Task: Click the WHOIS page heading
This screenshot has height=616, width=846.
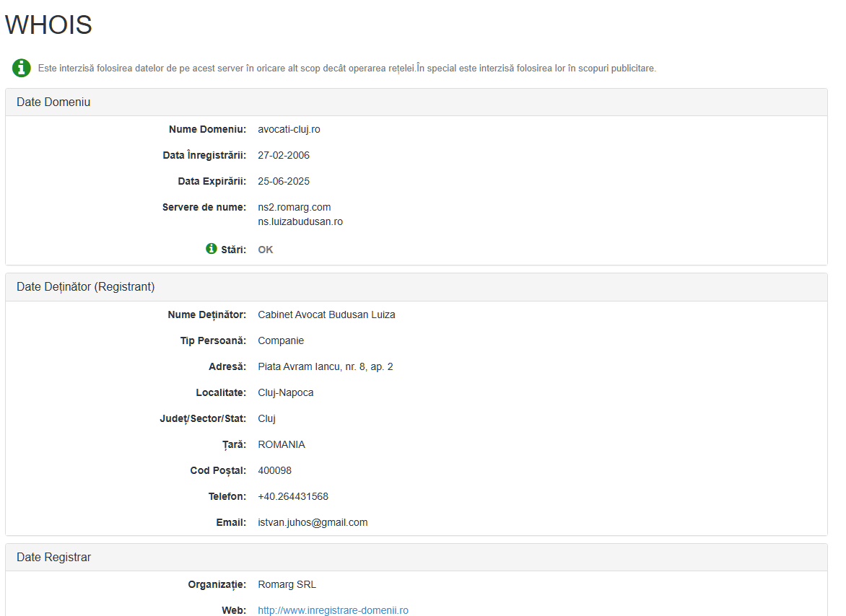Action: pos(48,25)
